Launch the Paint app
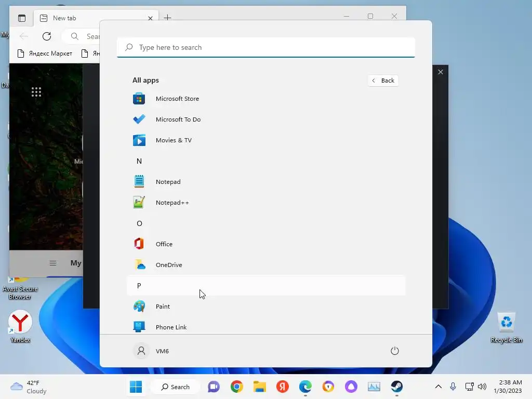The image size is (532, 399). [266, 307]
